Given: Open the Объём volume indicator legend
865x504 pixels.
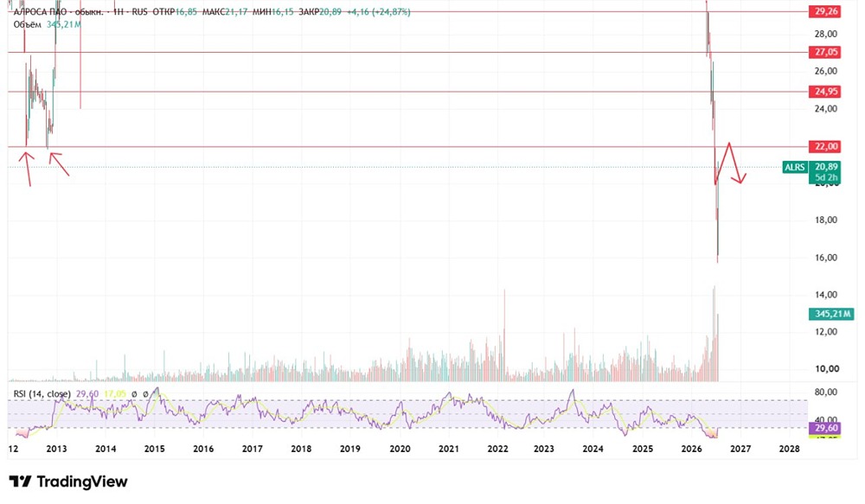Looking at the screenshot, I should point(28,24).
